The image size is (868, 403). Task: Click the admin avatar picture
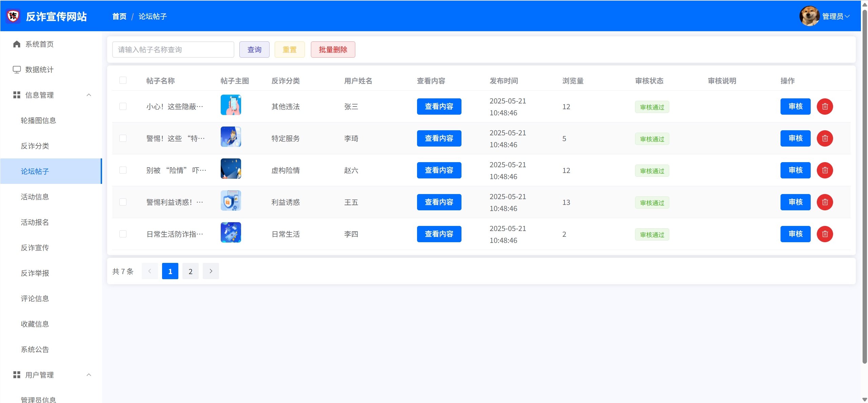tap(809, 16)
